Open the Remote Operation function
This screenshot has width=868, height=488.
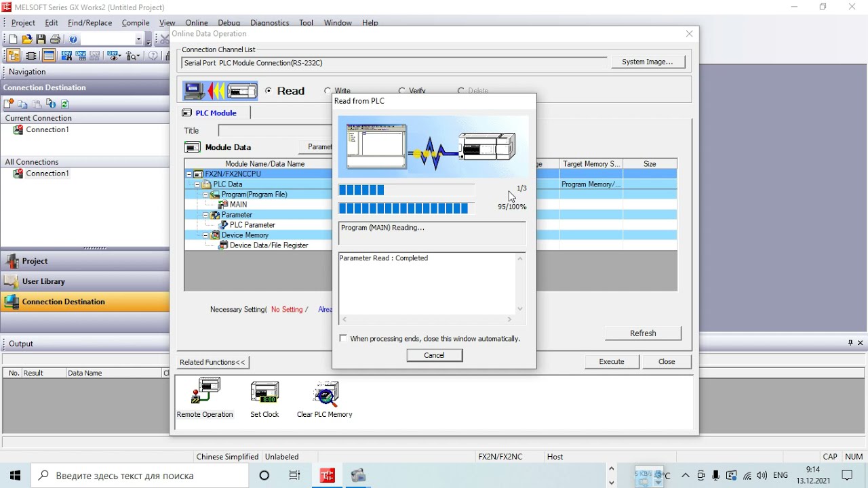coord(205,399)
